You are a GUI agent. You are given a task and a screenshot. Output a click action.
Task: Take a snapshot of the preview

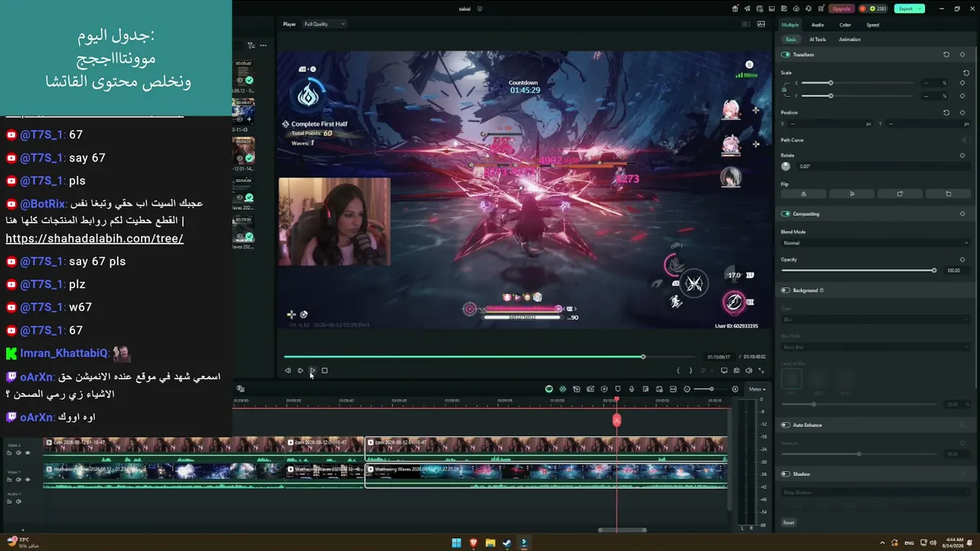pos(737,370)
